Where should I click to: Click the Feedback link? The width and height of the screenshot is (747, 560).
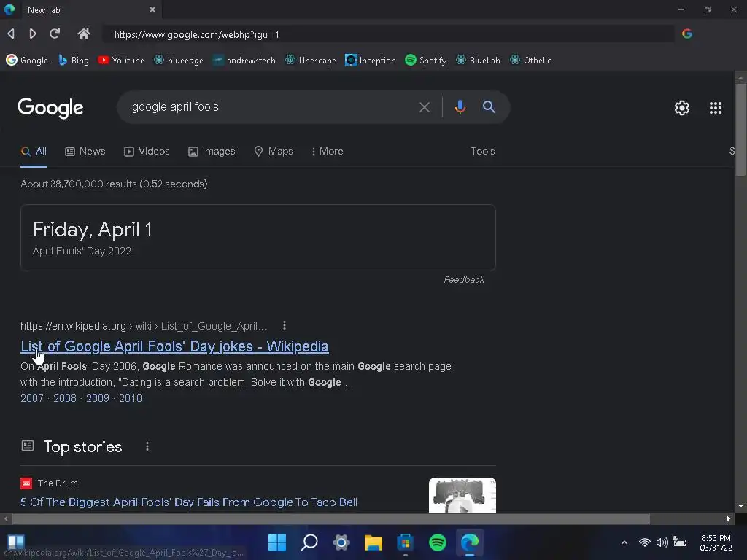[x=464, y=280]
